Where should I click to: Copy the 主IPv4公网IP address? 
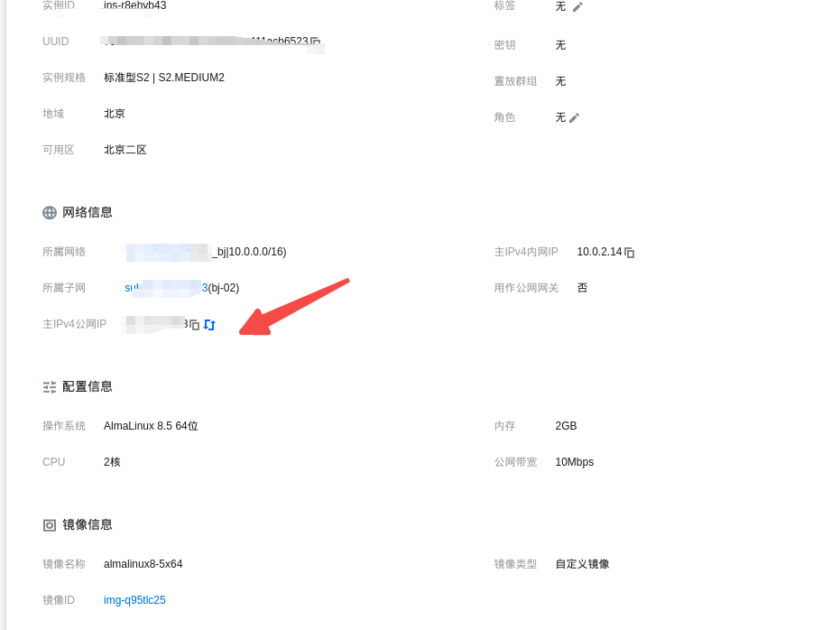coord(195,325)
